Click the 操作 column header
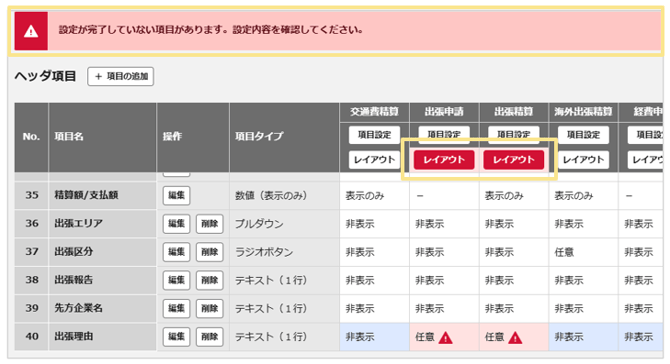Screen dimensions: 670x364 pos(172,137)
